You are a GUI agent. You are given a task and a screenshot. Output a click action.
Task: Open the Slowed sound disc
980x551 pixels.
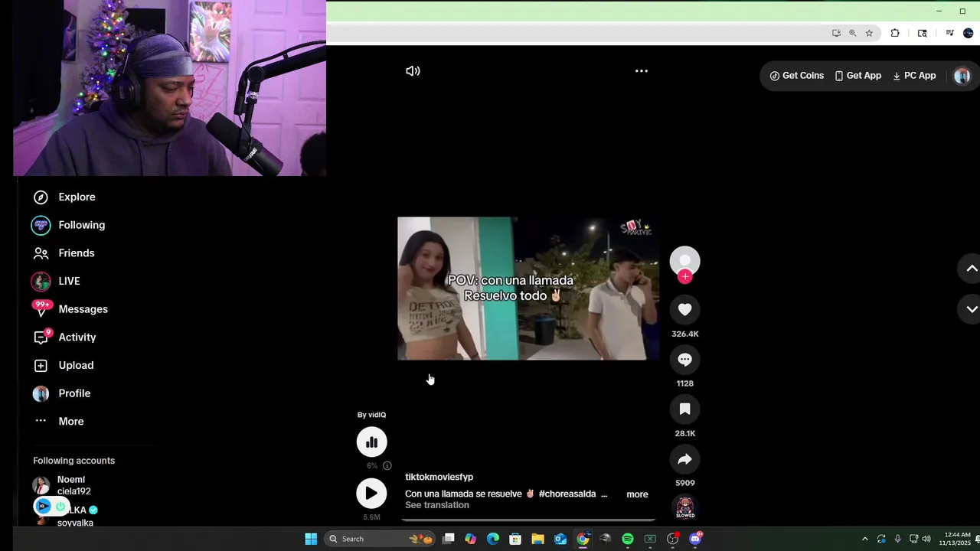coord(685,507)
